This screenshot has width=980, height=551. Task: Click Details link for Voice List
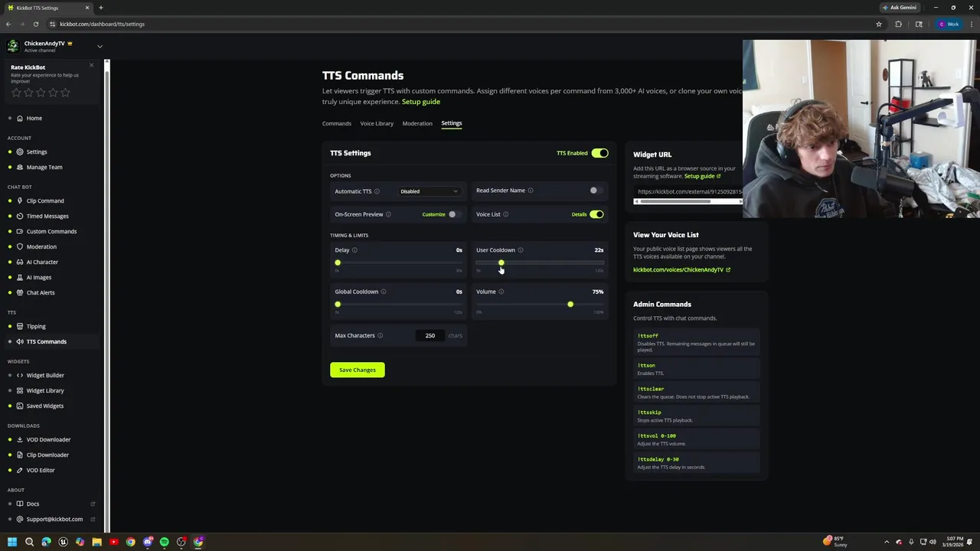click(x=579, y=214)
